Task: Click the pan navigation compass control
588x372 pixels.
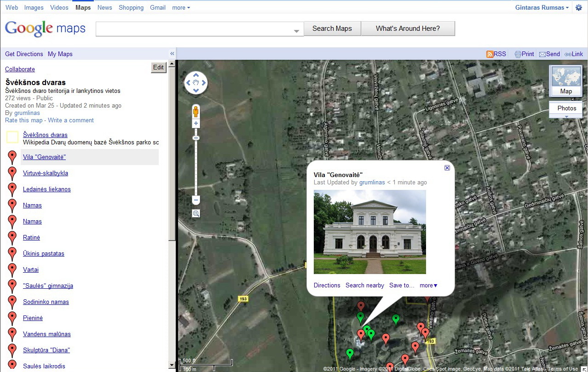Action: 196,83
